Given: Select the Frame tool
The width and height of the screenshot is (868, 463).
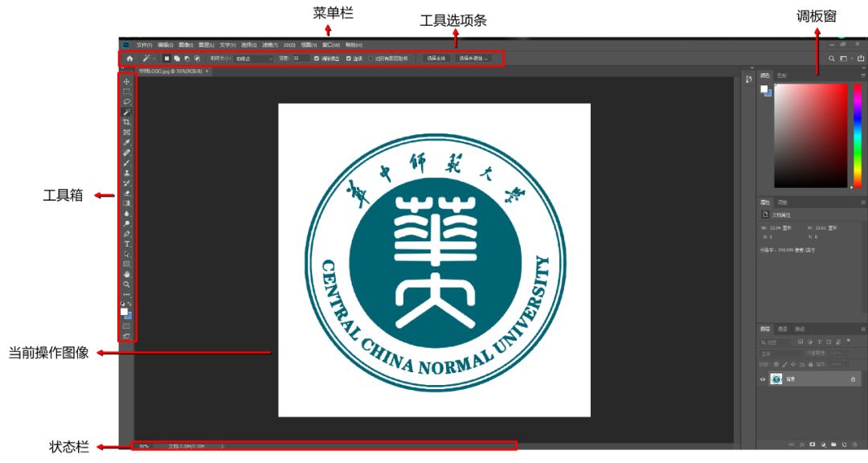Looking at the screenshot, I should 127,133.
